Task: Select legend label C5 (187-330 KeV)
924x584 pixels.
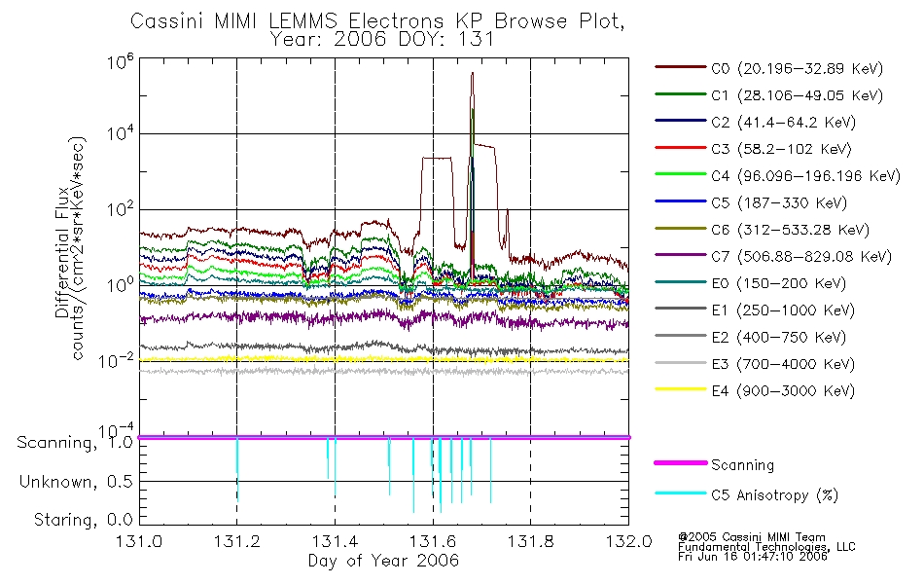Action: pyautogui.click(x=779, y=202)
